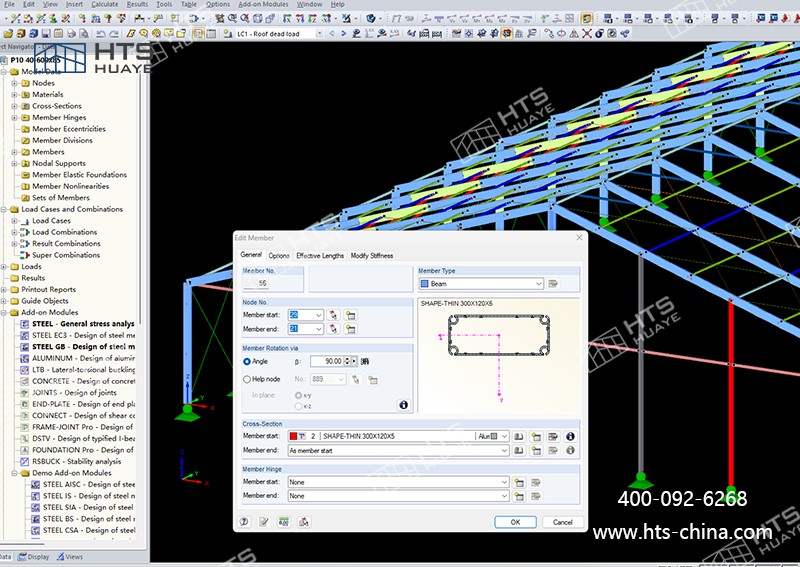Expand the Nodes item in navigator tree
The image size is (800, 567).
tap(15, 83)
